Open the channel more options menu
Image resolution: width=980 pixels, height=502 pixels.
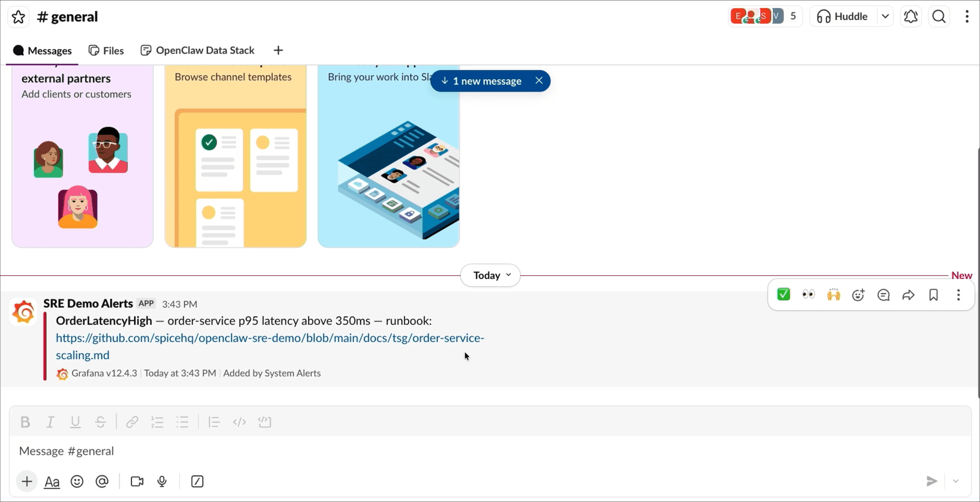(967, 17)
